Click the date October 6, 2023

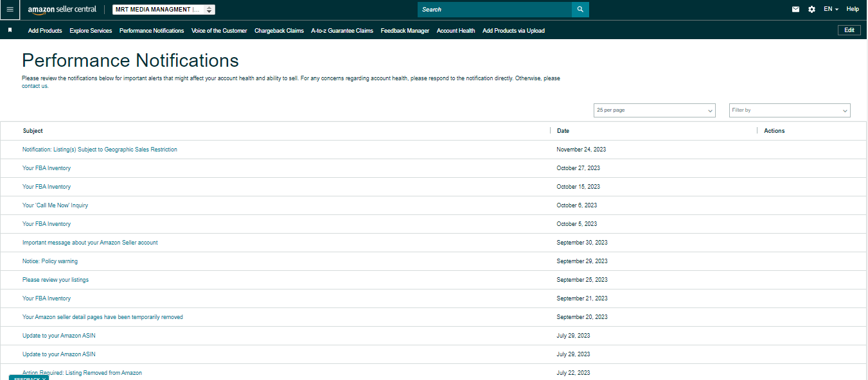point(577,205)
